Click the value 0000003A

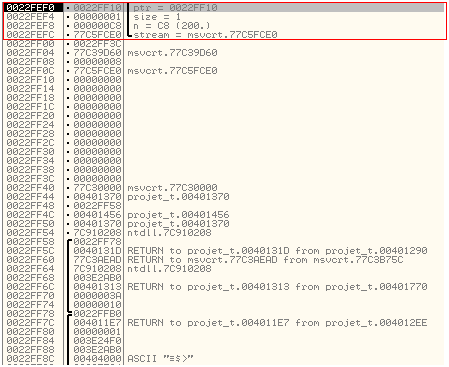(x=97, y=296)
